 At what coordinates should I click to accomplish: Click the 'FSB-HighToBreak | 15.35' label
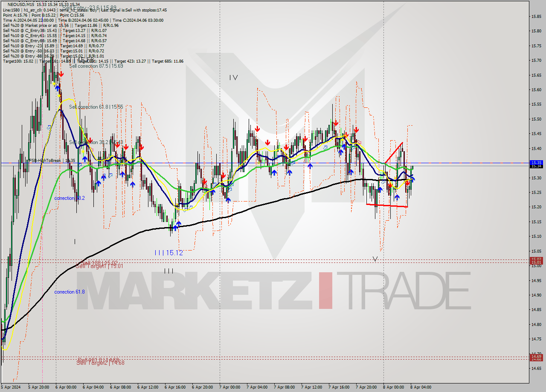click(x=51, y=161)
